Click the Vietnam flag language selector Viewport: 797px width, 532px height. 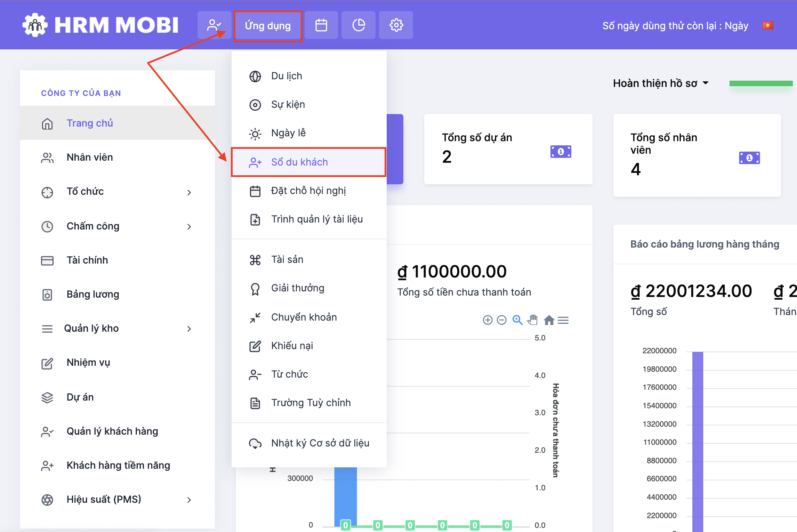767,25
